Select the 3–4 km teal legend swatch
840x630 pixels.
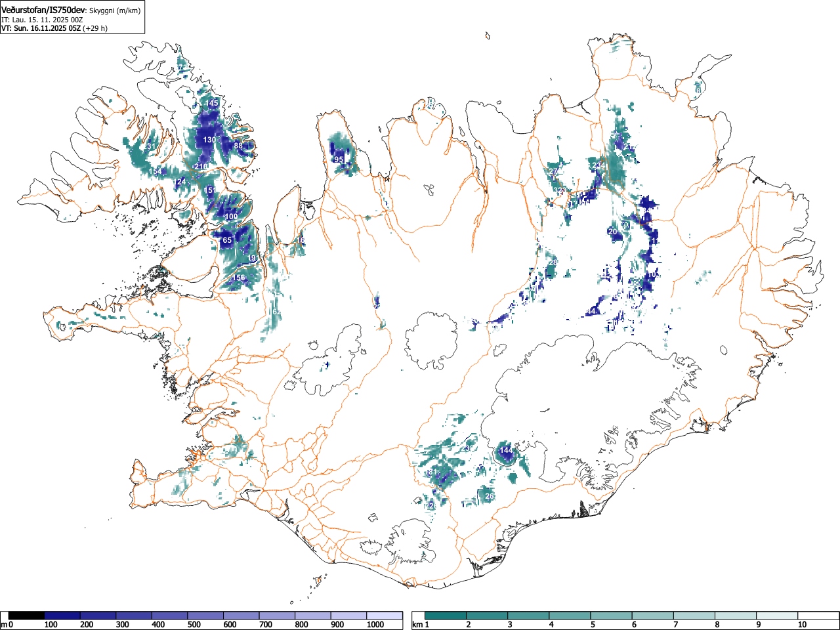(530, 616)
